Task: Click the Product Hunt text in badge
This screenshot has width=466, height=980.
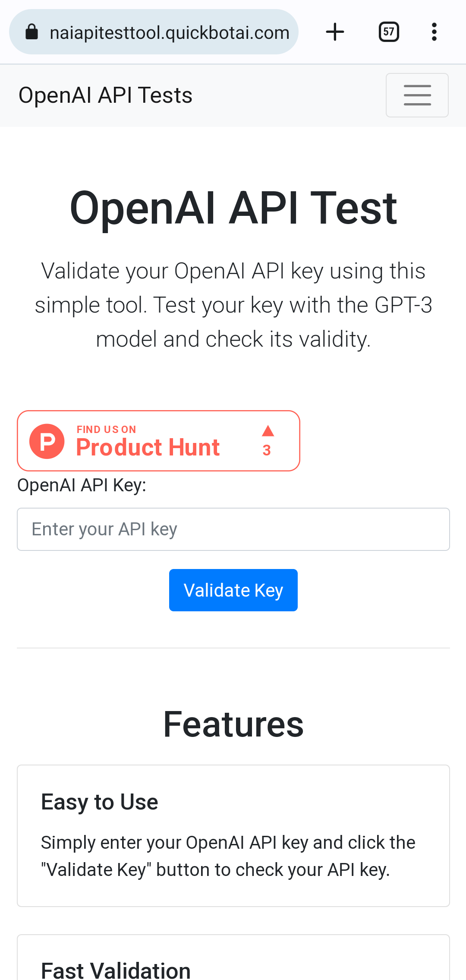Action: click(x=148, y=447)
